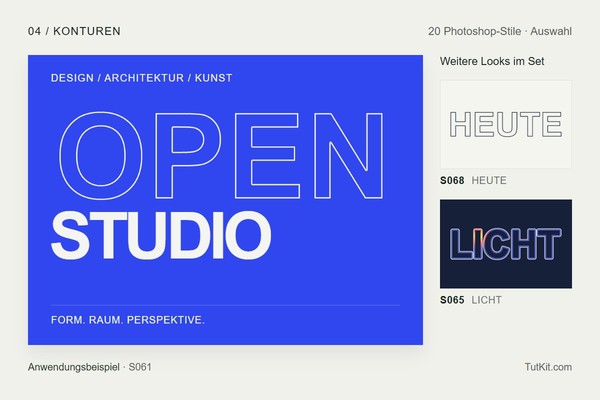Click the bold STUDIO headline

coord(161,235)
